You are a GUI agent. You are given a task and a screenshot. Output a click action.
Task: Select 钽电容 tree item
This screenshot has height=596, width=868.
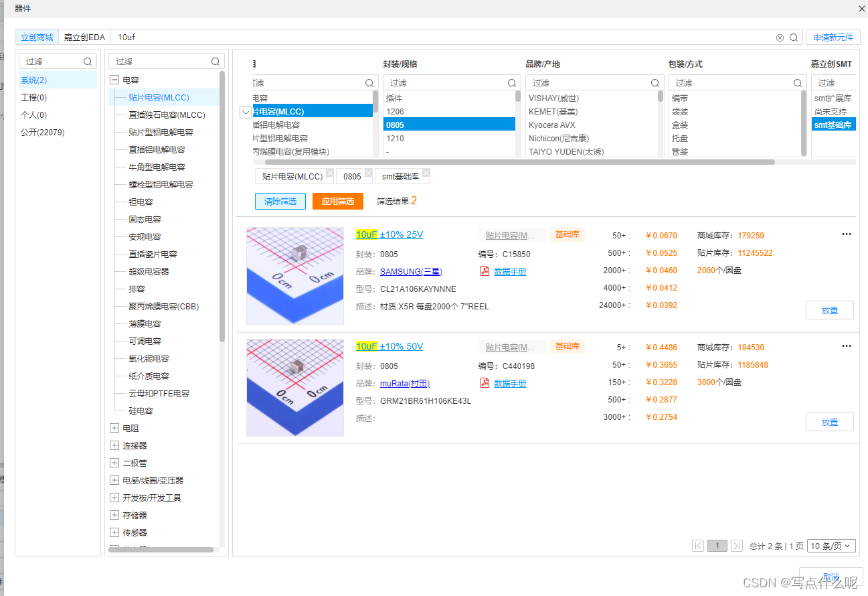pos(141,202)
